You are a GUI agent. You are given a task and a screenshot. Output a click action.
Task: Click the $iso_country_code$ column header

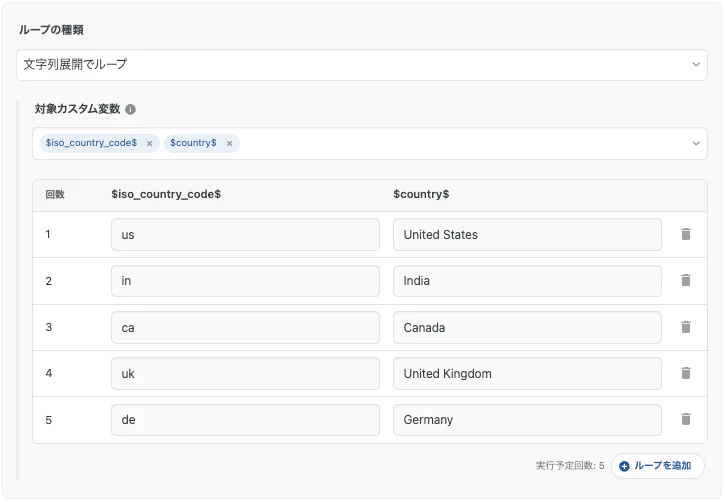166,194
